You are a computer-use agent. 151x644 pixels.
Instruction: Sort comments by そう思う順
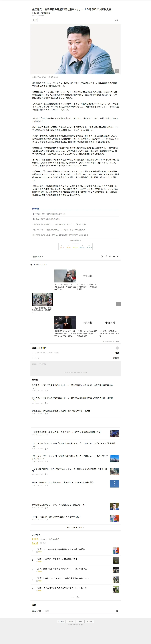(42, 364)
